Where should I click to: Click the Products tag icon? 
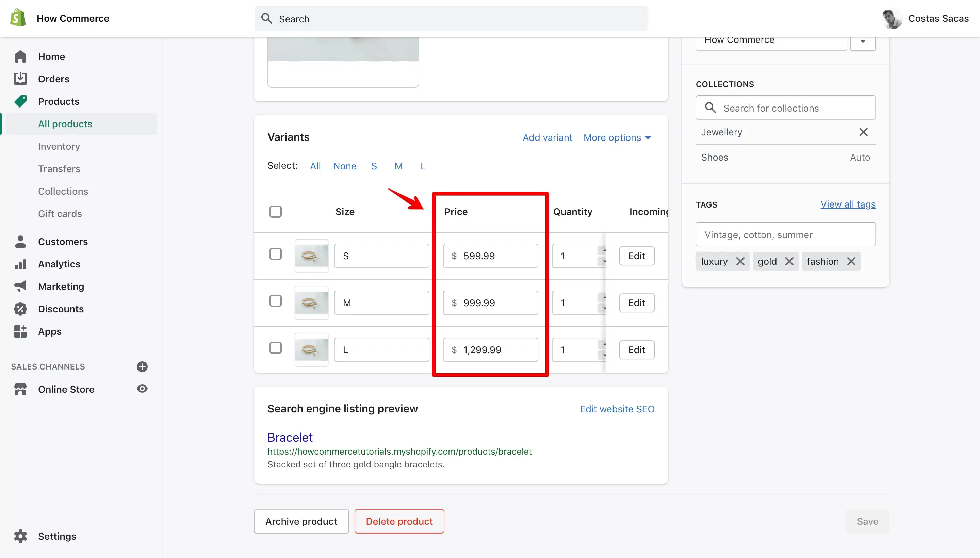click(20, 101)
